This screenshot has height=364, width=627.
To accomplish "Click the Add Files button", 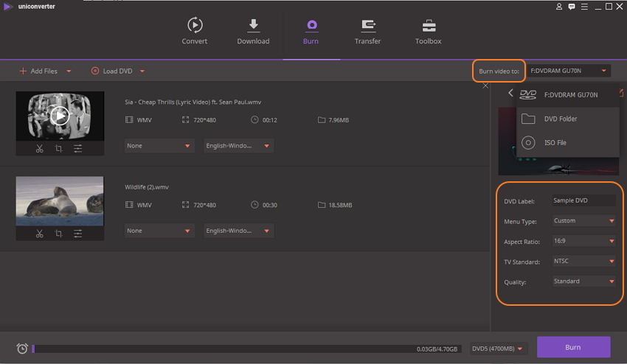I will 38,71.
